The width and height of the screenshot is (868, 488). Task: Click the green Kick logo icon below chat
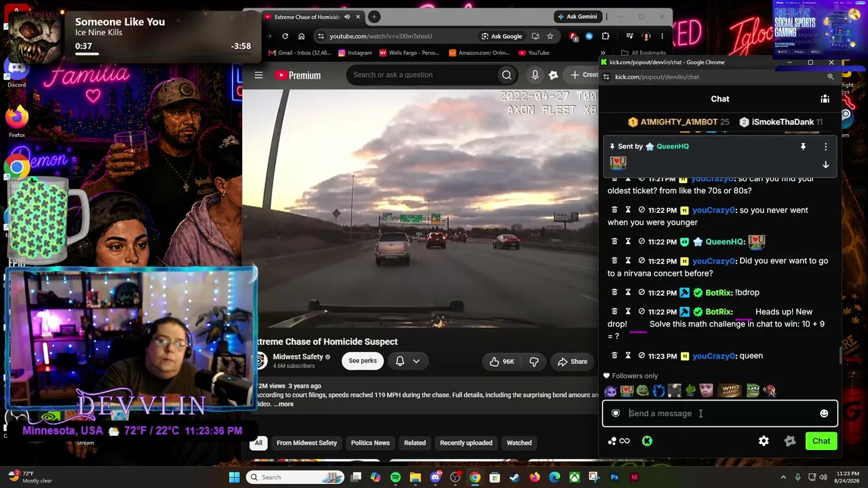pyautogui.click(x=647, y=441)
